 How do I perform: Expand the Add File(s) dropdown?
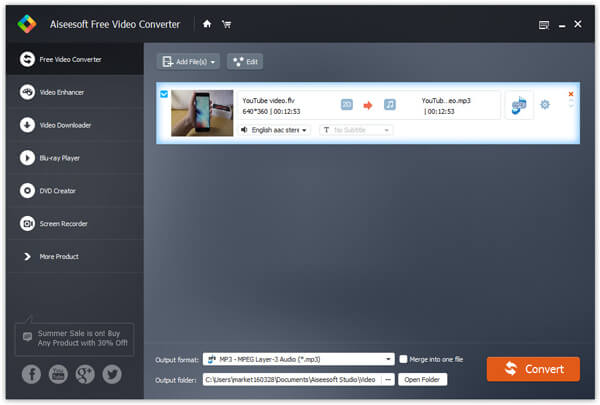[213, 62]
